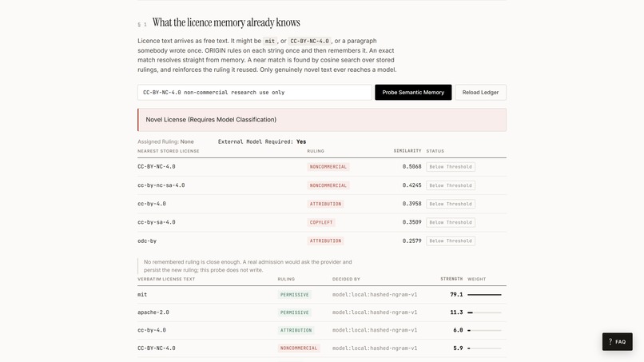Click Assigned Ruling: None text
The height and width of the screenshot is (362, 644).
point(165,141)
